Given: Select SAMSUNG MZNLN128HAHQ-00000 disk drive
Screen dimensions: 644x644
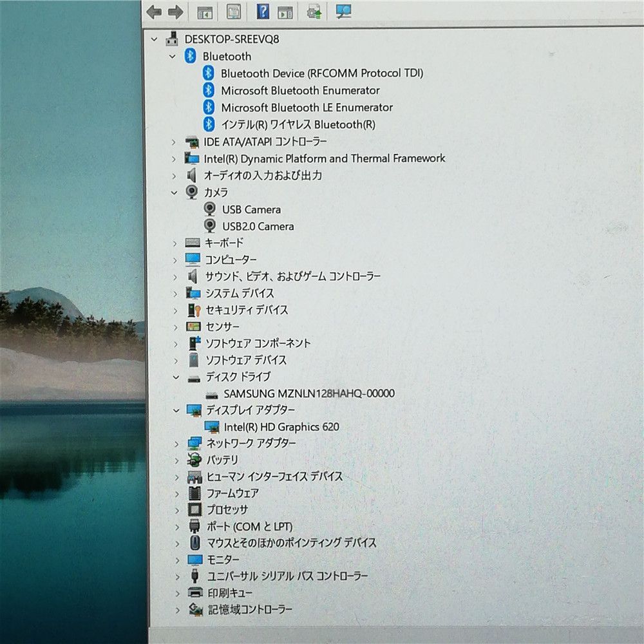Looking at the screenshot, I should [x=308, y=393].
